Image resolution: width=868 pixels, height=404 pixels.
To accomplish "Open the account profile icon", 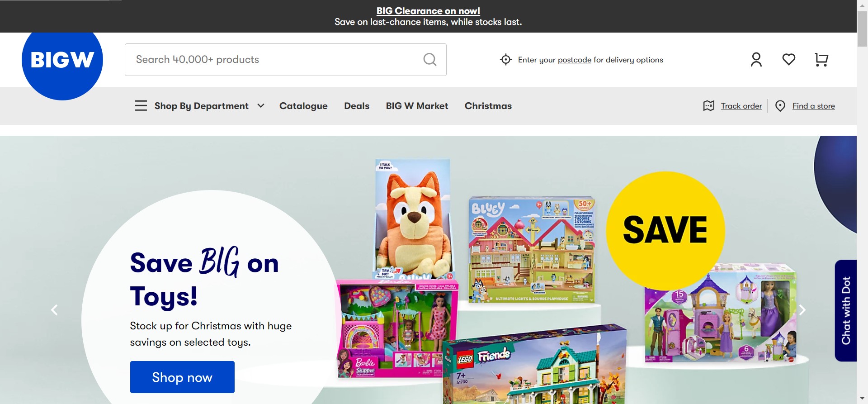I will pos(756,59).
